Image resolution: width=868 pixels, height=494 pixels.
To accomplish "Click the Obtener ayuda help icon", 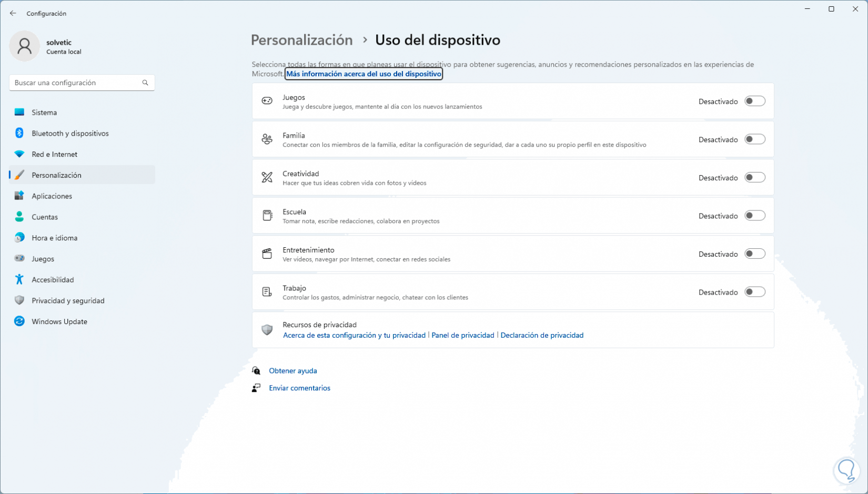I will point(256,371).
